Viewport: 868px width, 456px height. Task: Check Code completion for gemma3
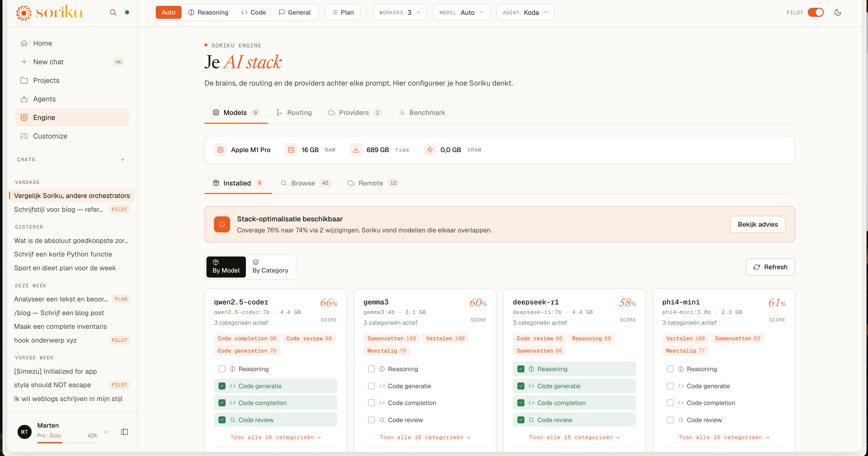pyautogui.click(x=371, y=403)
